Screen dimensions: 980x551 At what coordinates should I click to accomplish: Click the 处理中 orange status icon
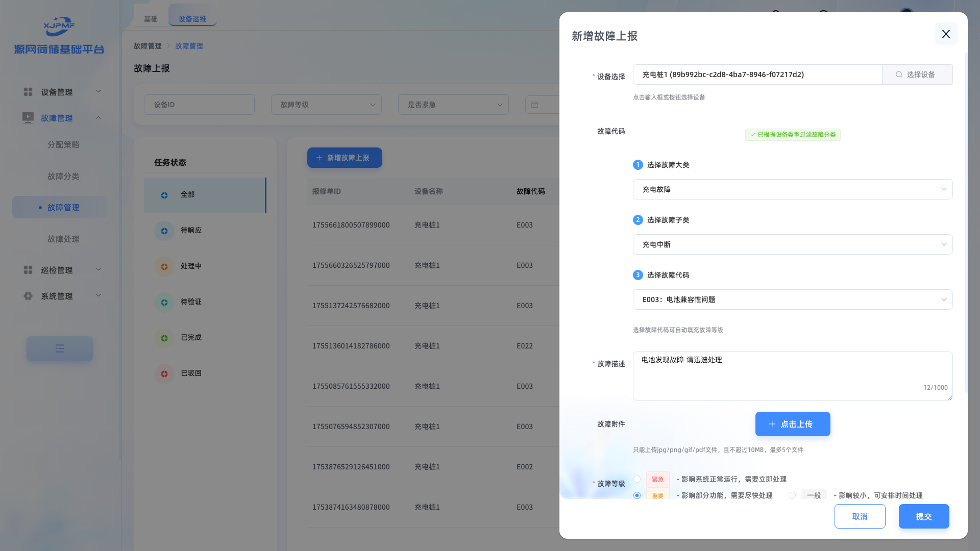pyautogui.click(x=164, y=267)
